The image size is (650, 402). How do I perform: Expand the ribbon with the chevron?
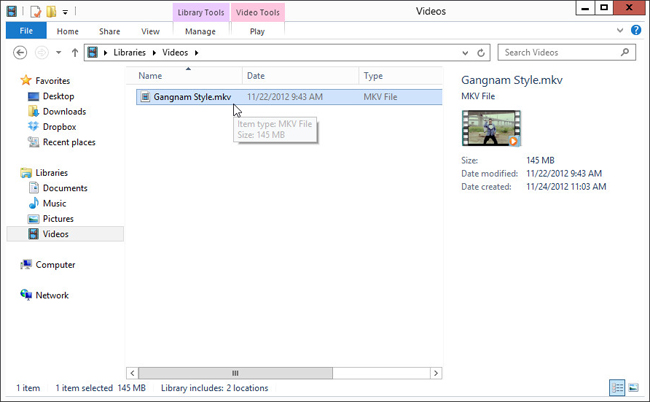620,30
